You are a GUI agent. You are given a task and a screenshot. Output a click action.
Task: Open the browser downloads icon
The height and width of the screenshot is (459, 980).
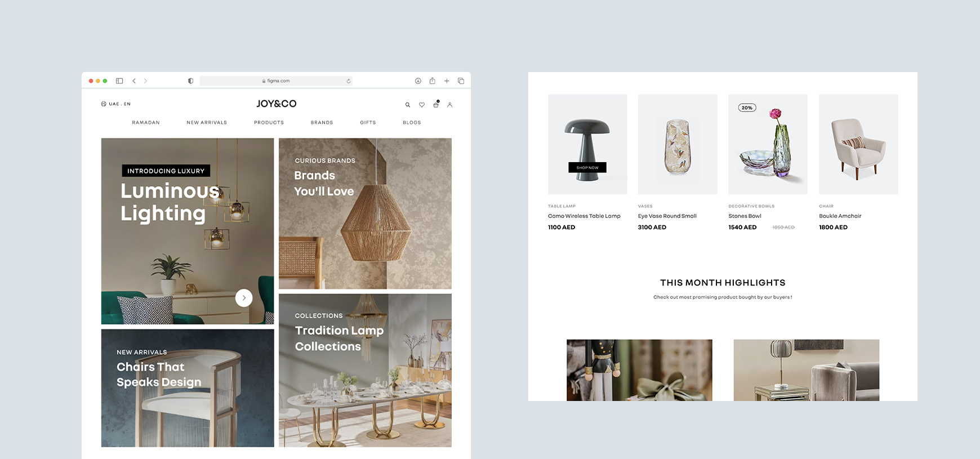coord(418,81)
